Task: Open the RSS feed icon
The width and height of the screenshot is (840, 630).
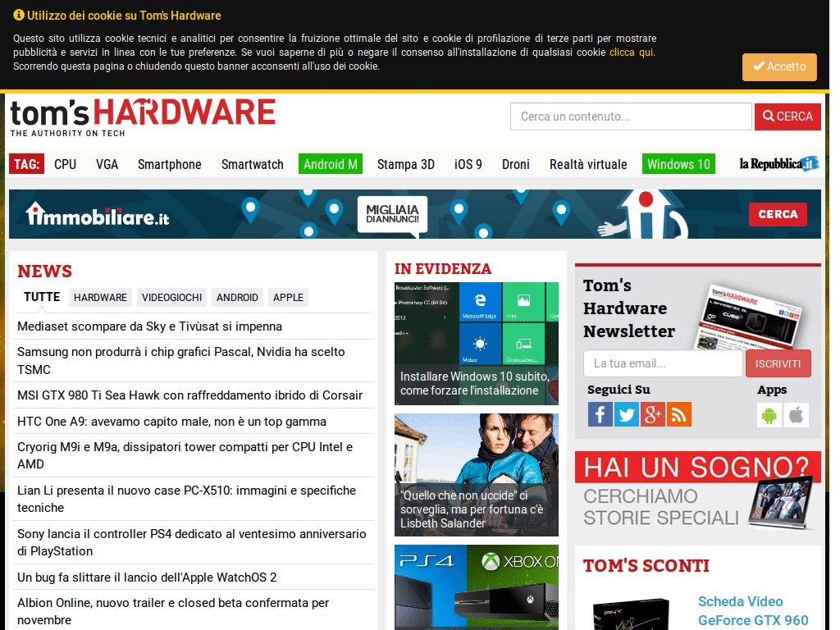Action: (x=678, y=414)
